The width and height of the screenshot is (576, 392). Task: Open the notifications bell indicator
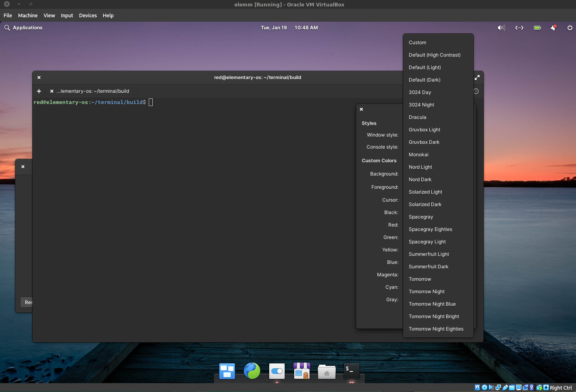[x=553, y=28]
